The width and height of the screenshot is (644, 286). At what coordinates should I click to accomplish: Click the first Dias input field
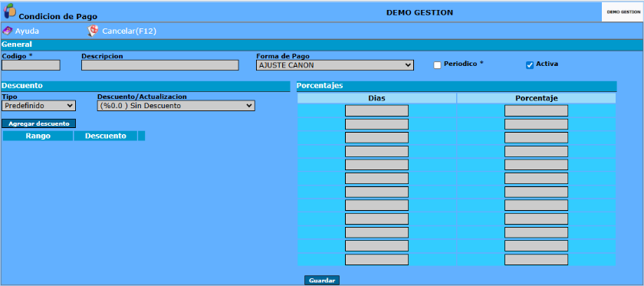(376, 110)
